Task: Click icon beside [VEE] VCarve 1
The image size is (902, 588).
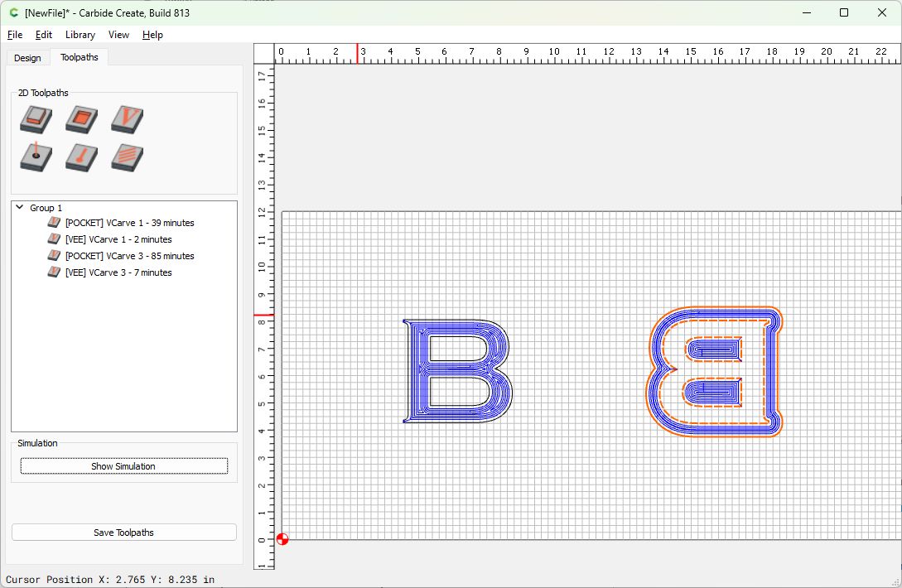Action: 54,239
